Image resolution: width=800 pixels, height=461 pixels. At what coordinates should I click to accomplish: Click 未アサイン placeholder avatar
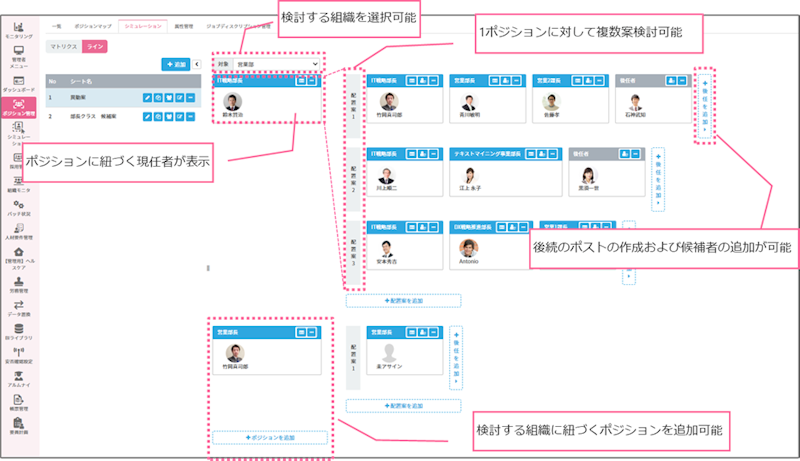click(389, 353)
